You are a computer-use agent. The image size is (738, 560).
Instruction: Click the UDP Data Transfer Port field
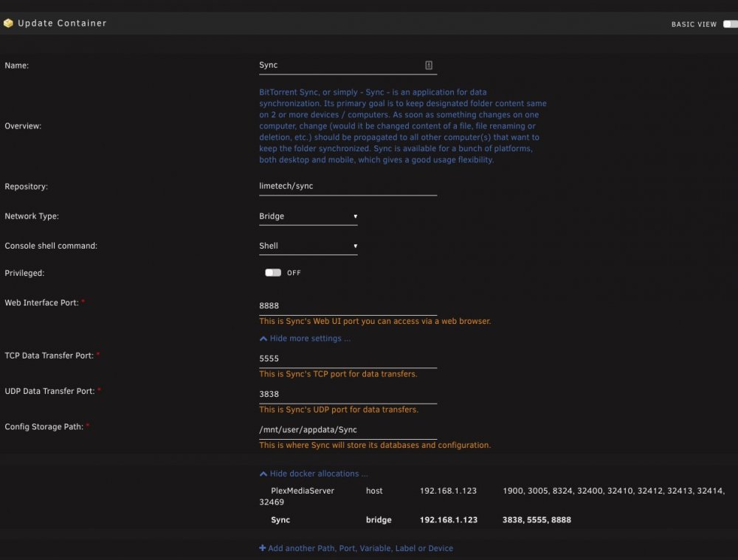tap(348, 394)
